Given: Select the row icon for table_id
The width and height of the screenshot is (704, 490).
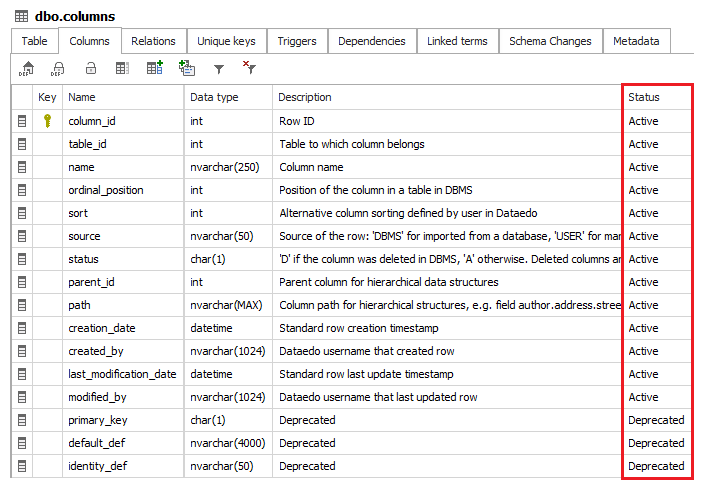Looking at the screenshot, I should coord(22,144).
